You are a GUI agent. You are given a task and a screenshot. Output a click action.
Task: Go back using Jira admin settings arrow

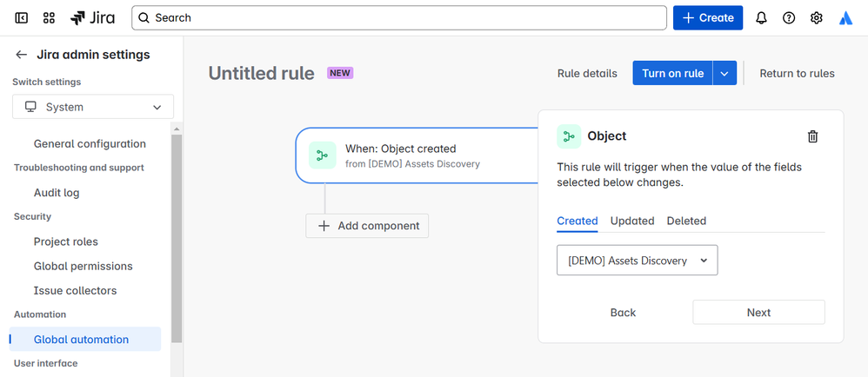tap(22, 55)
